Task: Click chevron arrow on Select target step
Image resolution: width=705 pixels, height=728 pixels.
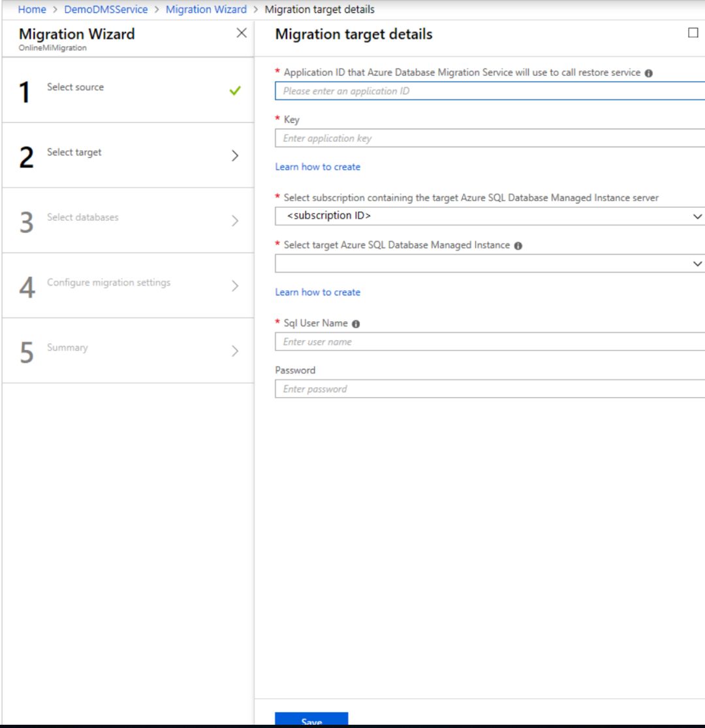Action: point(235,155)
